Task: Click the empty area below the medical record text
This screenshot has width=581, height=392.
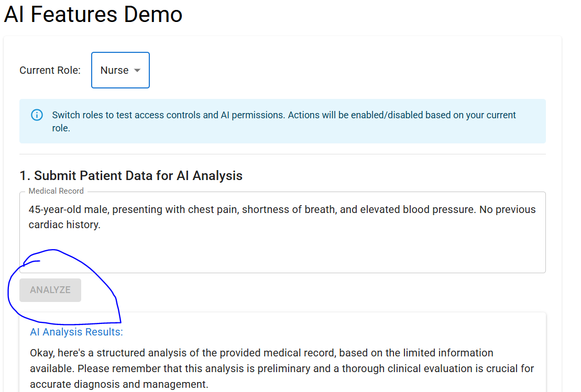Action: tap(282, 252)
